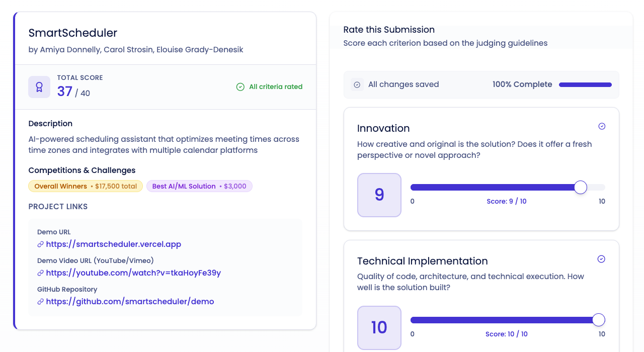The width and height of the screenshot is (644, 352).
Task: Open the GitHub smartscheduler/demo repository link
Action: (130, 302)
